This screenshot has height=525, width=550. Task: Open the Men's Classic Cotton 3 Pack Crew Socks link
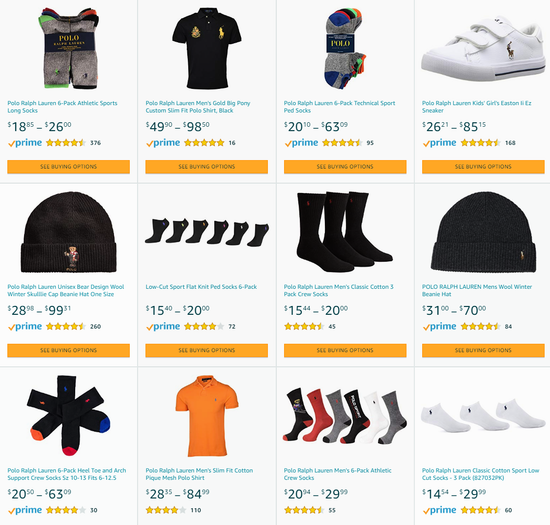tap(338, 290)
